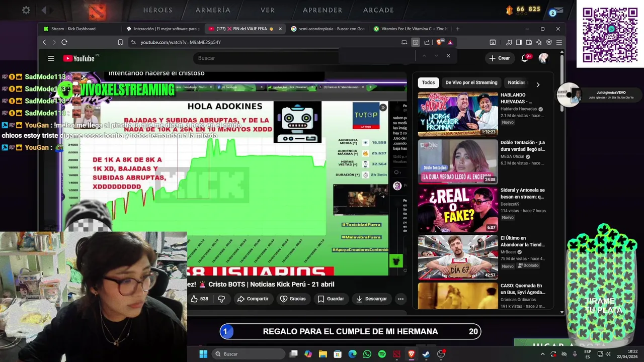
Task: Open the Brave music playlist icon
Action: (509, 42)
